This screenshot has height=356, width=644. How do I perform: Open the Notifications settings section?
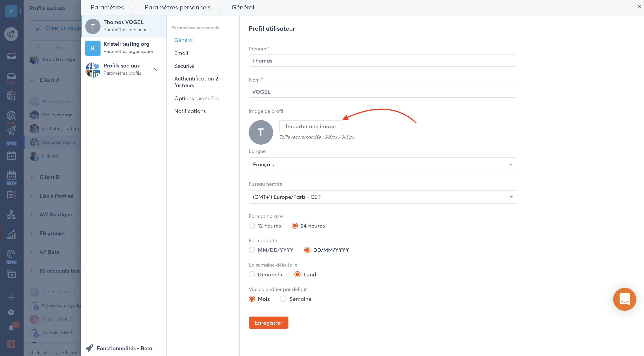pyautogui.click(x=190, y=111)
